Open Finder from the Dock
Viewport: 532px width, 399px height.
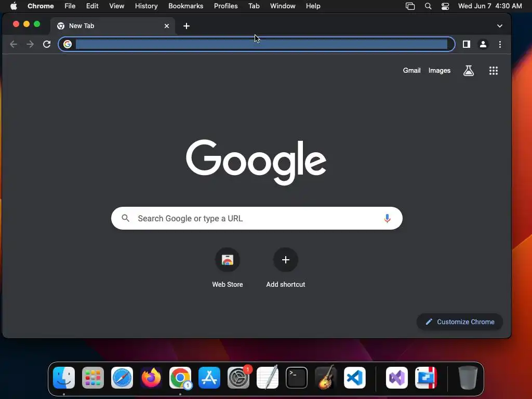point(64,378)
